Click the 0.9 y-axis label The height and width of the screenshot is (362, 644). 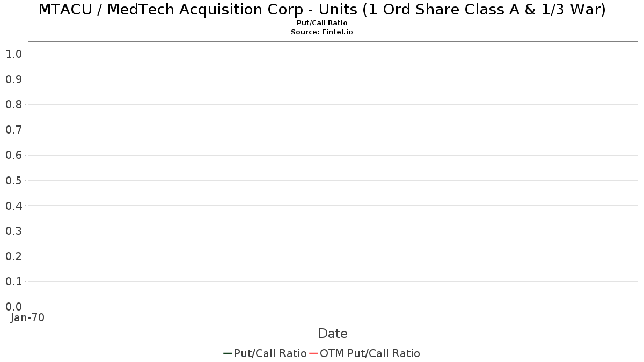tap(13, 79)
